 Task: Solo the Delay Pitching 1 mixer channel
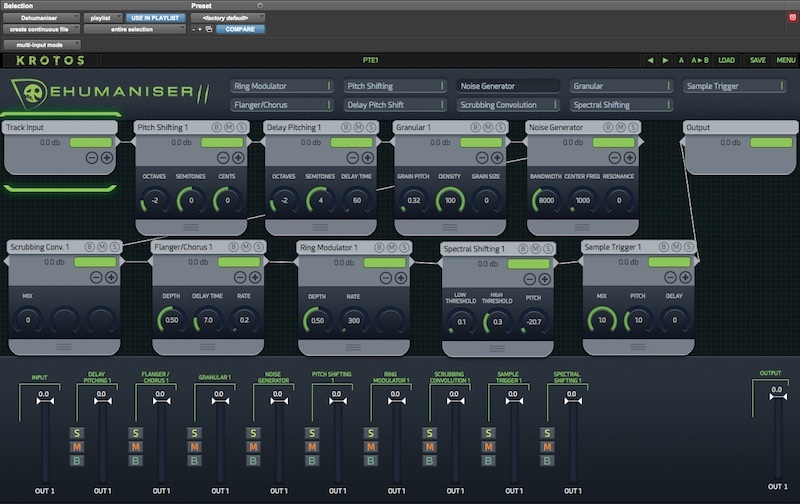pos(79,433)
